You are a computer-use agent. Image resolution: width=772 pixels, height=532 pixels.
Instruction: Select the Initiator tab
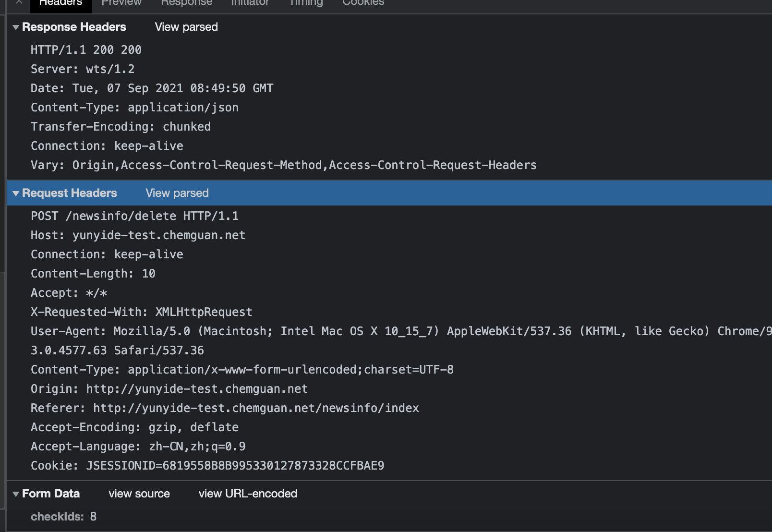coord(250,3)
